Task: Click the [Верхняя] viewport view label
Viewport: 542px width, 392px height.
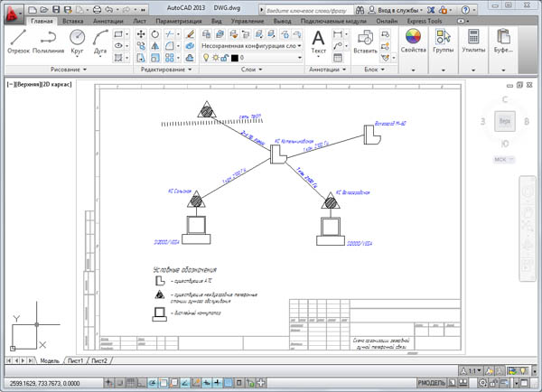Action: coord(27,84)
